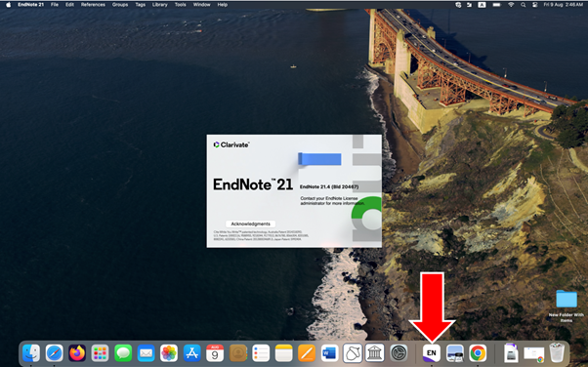The image size is (588, 367).
Task: Open the Chrome-badged file stack in the Dock
Action: [x=534, y=354]
